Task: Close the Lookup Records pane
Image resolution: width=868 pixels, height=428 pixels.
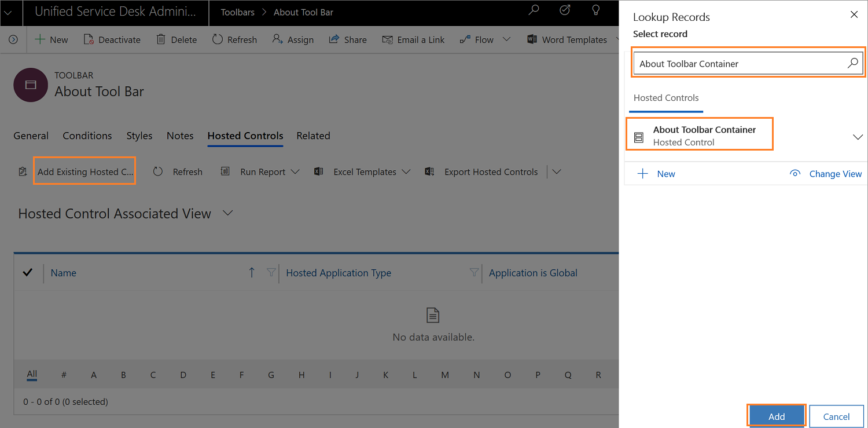Action: point(854,14)
